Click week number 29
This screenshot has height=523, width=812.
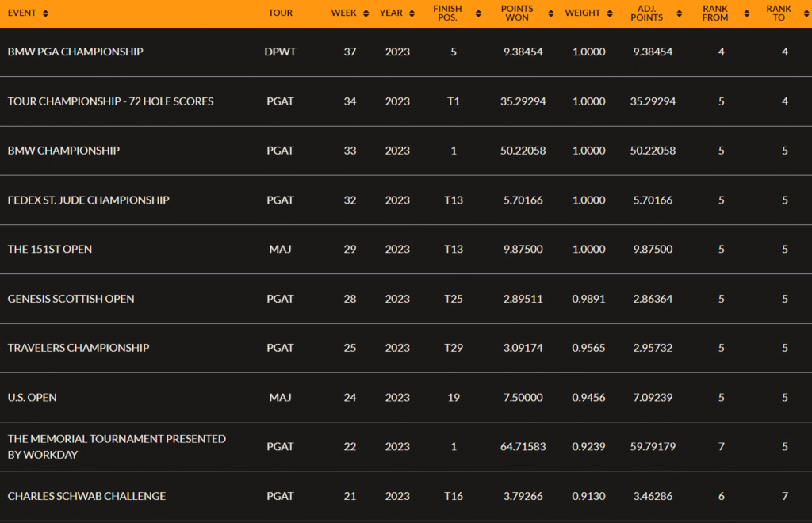click(x=350, y=250)
